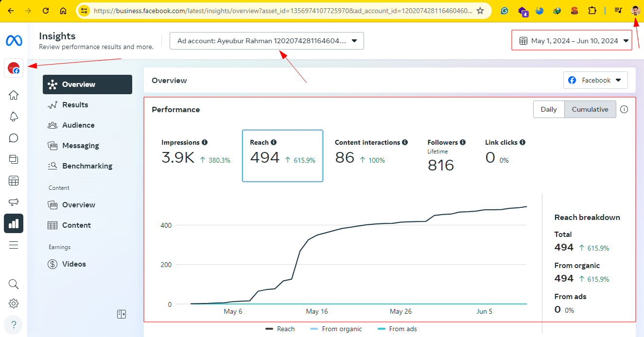Click the Search magnifier icon

coord(14,284)
